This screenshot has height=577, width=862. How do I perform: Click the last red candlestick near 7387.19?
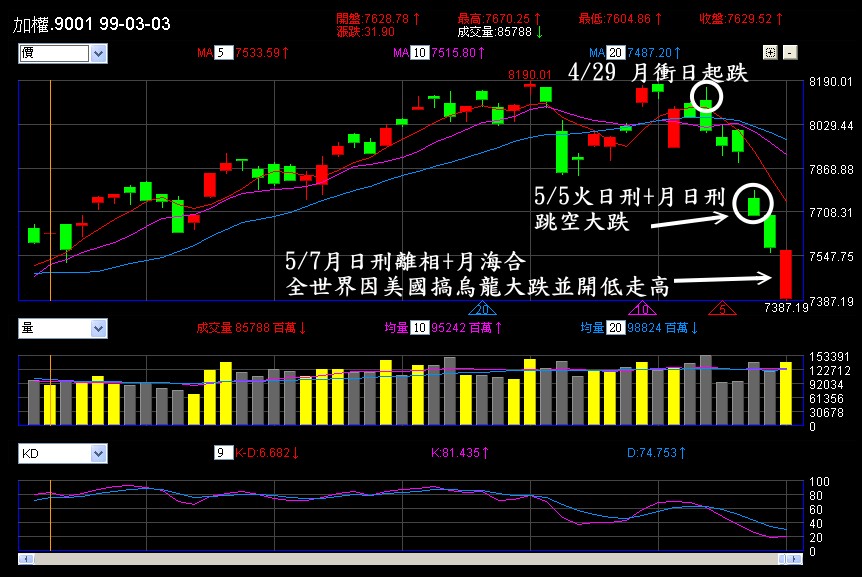coord(785,273)
